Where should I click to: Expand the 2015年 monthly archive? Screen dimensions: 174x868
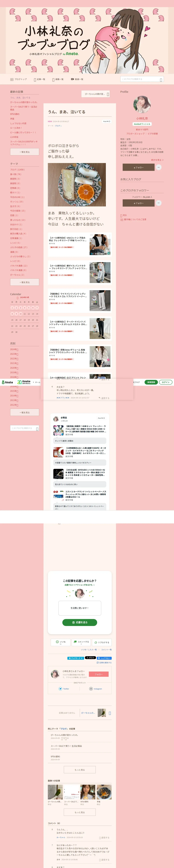pos(14,391)
